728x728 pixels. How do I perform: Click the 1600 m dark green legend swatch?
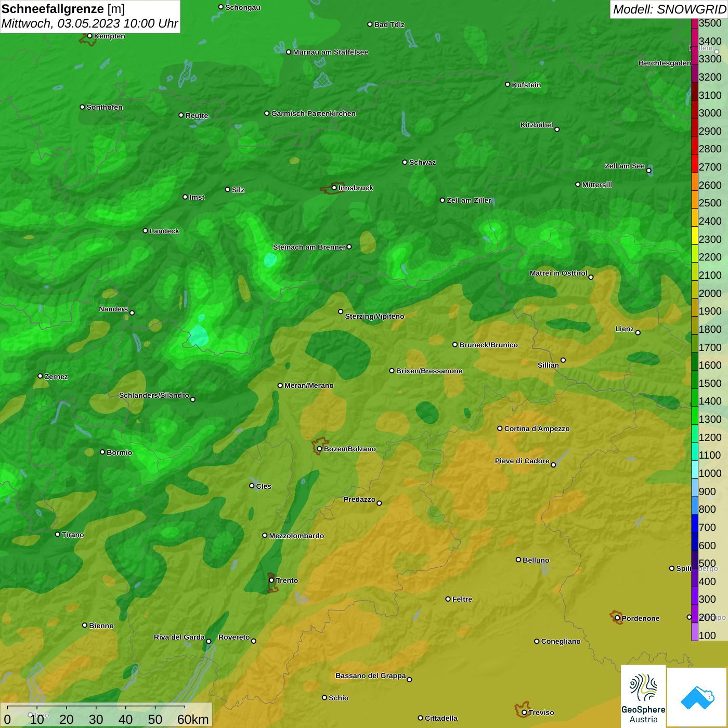click(695, 361)
